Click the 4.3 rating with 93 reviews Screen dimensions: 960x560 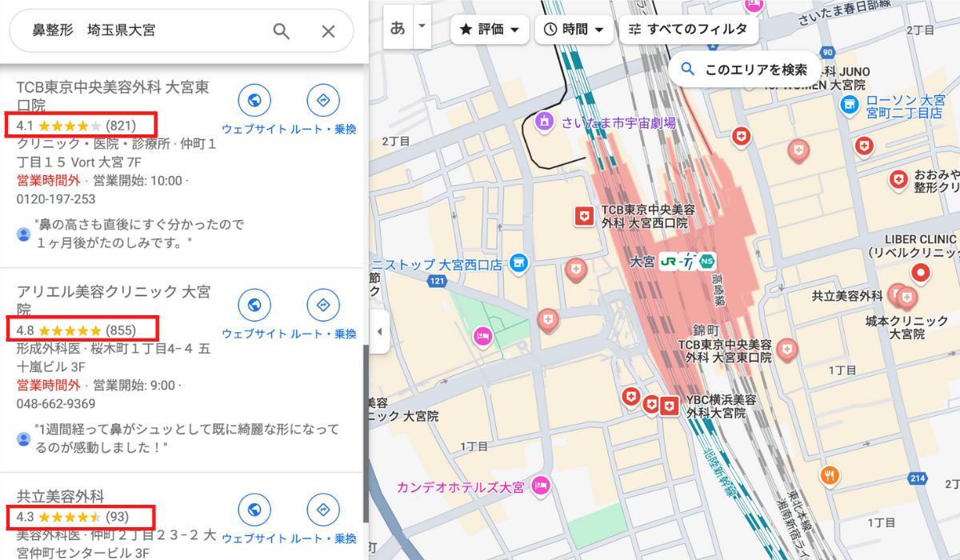[x=72, y=517]
